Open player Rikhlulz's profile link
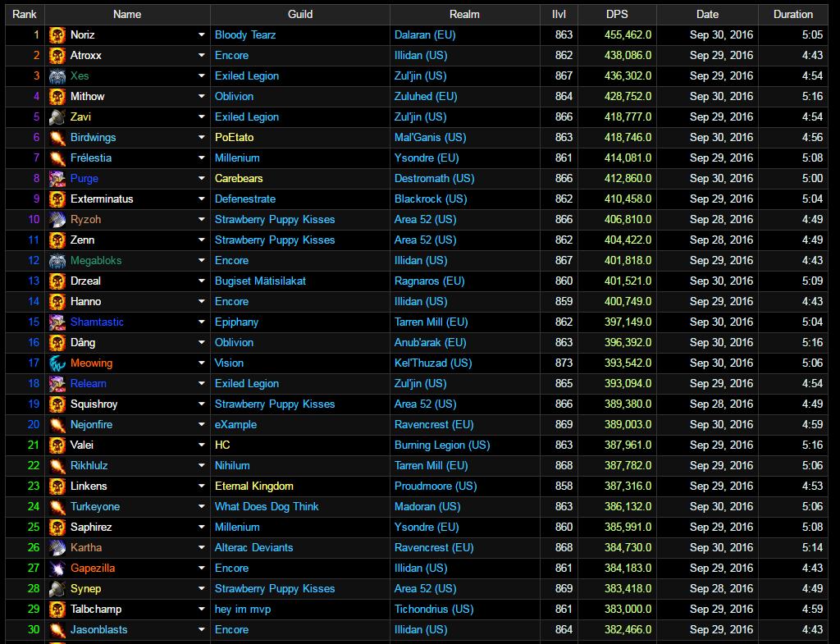 [x=89, y=466]
